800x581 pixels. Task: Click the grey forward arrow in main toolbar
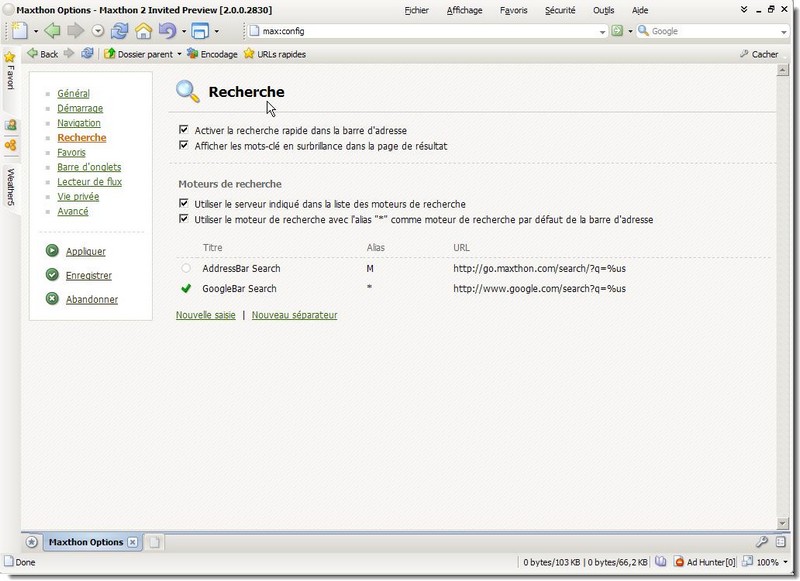76,31
